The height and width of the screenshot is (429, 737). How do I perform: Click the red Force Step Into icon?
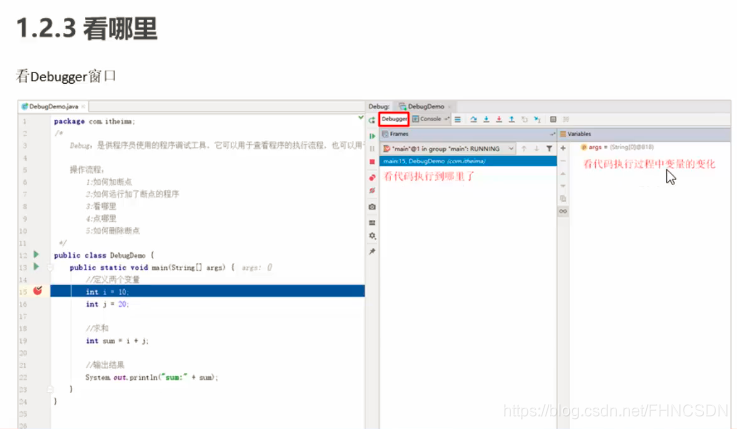coord(499,119)
